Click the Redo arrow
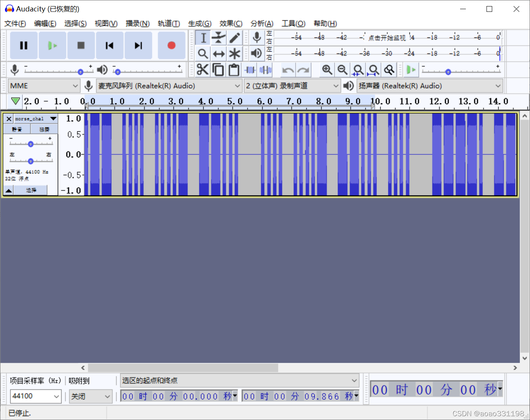Viewport: 530px width, 420px height. [x=304, y=70]
